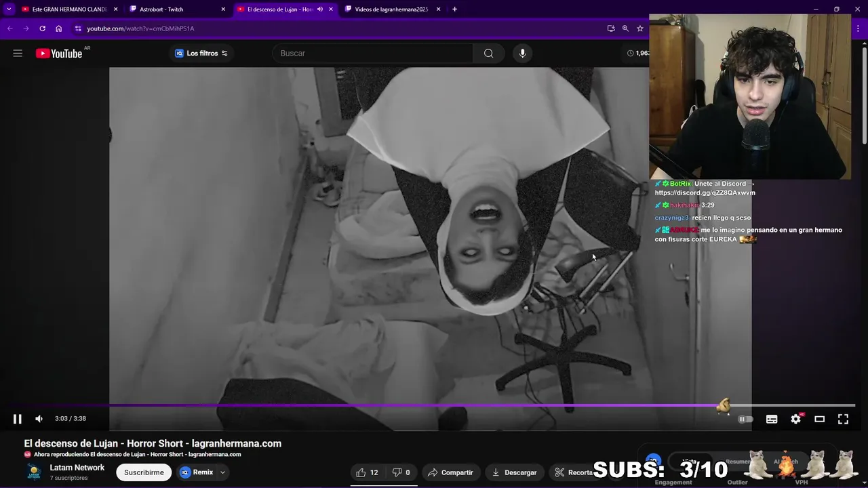The image size is (868, 488).
Task: Click the crazyniga3 username in chat
Action: [672, 218]
